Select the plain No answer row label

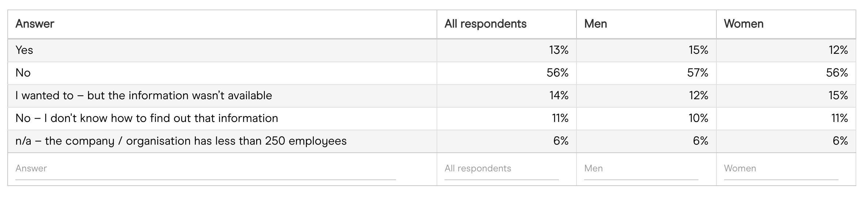click(x=23, y=73)
